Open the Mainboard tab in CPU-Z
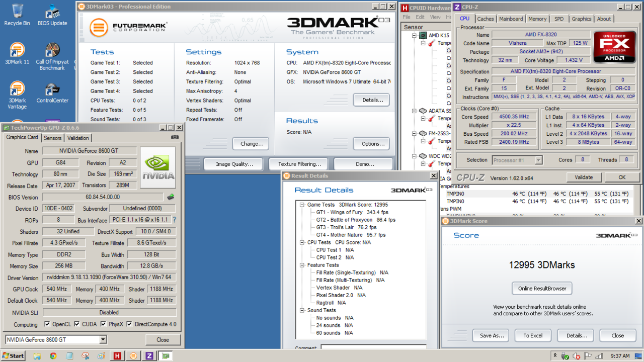This screenshot has height=362, width=644. pyautogui.click(x=511, y=19)
